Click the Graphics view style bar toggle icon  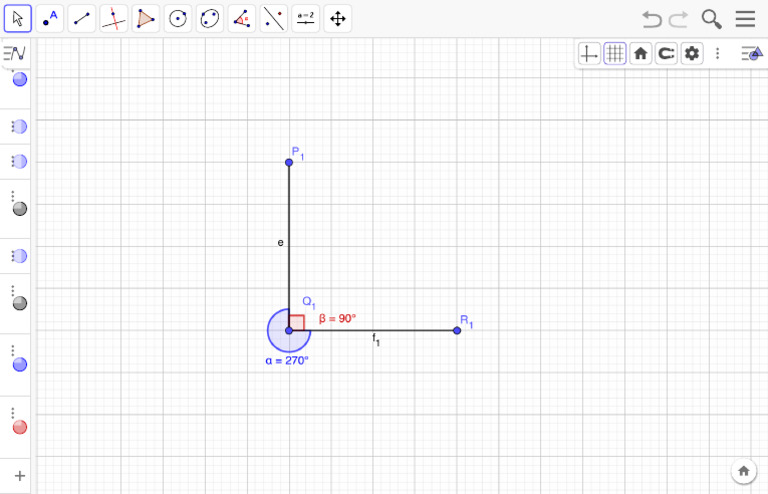pyautogui.click(x=752, y=53)
